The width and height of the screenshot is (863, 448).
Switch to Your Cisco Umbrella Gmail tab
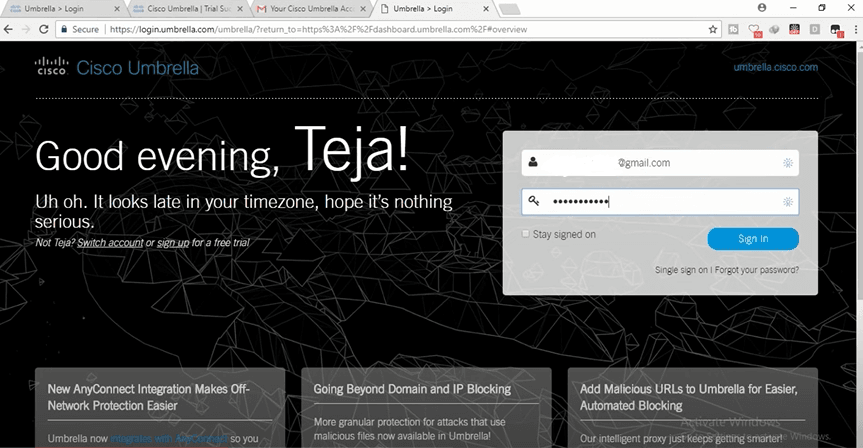pos(311,8)
